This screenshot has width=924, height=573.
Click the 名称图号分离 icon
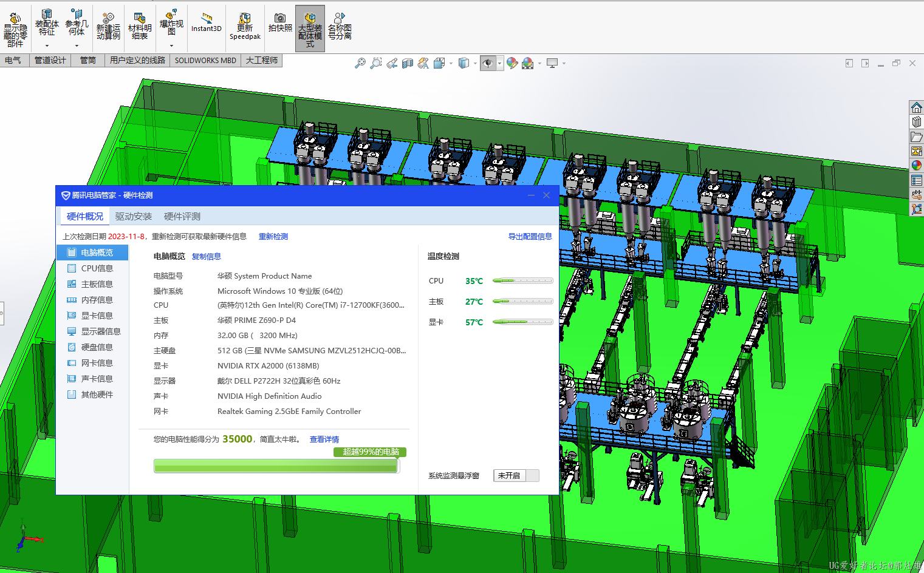click(x=340, y=27)
